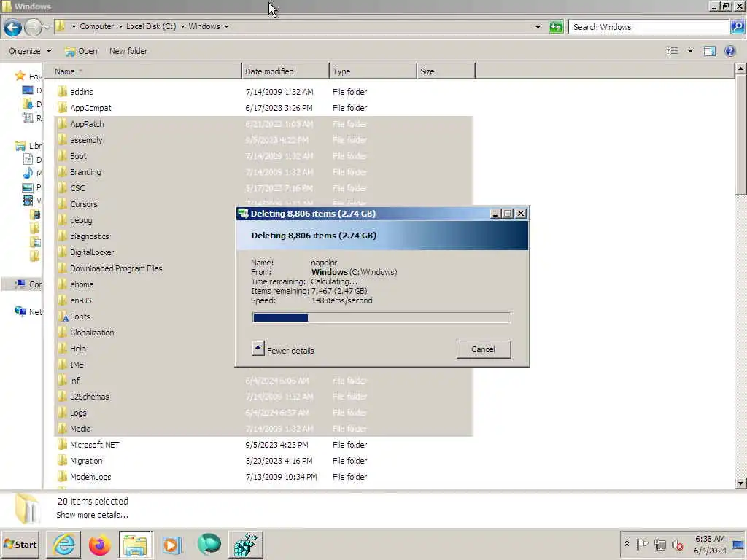Click the Local Disk (C:) breadcrumb segment
The image size is (747, 560).
[151, 26]
